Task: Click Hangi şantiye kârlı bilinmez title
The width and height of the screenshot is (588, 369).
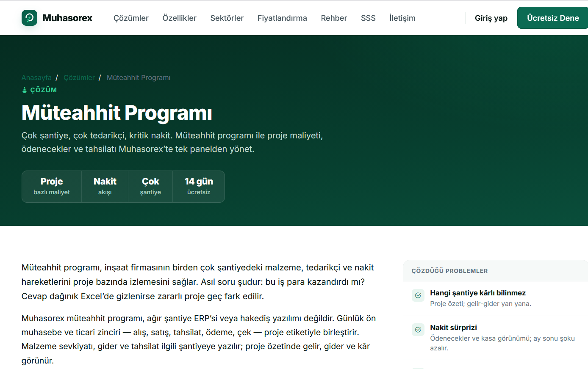Action: [x=478, y=293]
